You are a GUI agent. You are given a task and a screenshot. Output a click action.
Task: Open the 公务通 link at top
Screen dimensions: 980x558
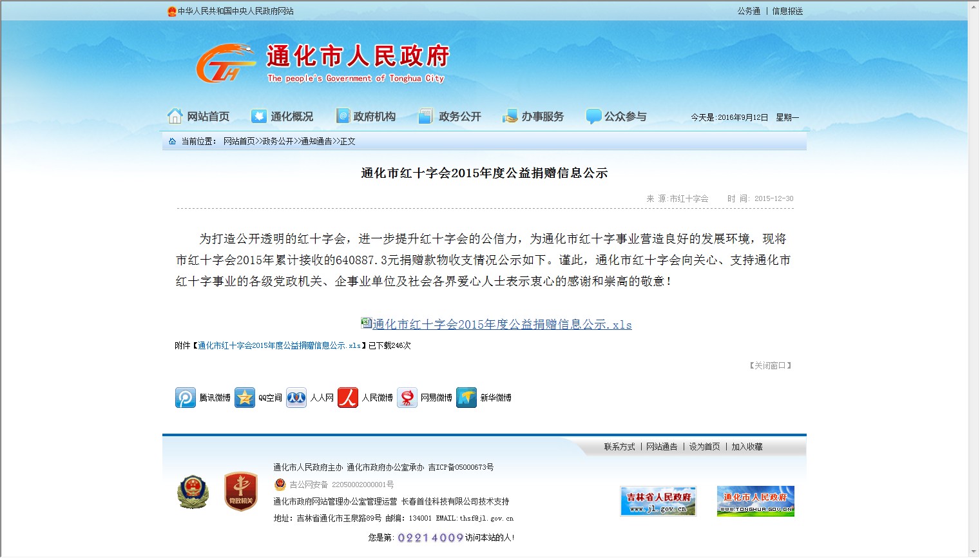pyautogui.click(x=749, y=11)
